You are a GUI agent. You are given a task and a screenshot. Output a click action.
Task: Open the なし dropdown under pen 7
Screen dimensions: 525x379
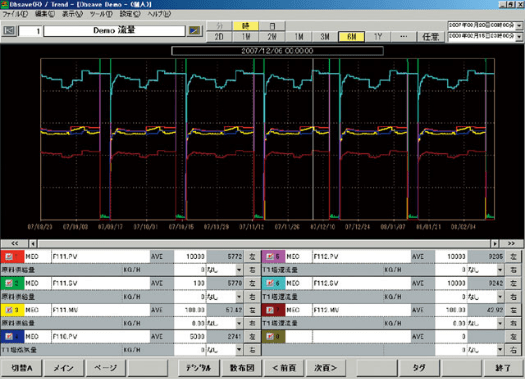coord(500,323)
